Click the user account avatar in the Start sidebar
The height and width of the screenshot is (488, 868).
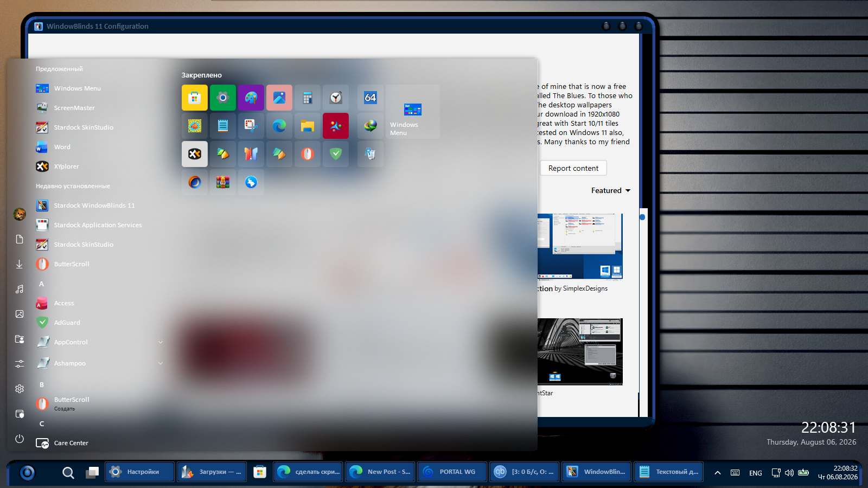[20, 214]
